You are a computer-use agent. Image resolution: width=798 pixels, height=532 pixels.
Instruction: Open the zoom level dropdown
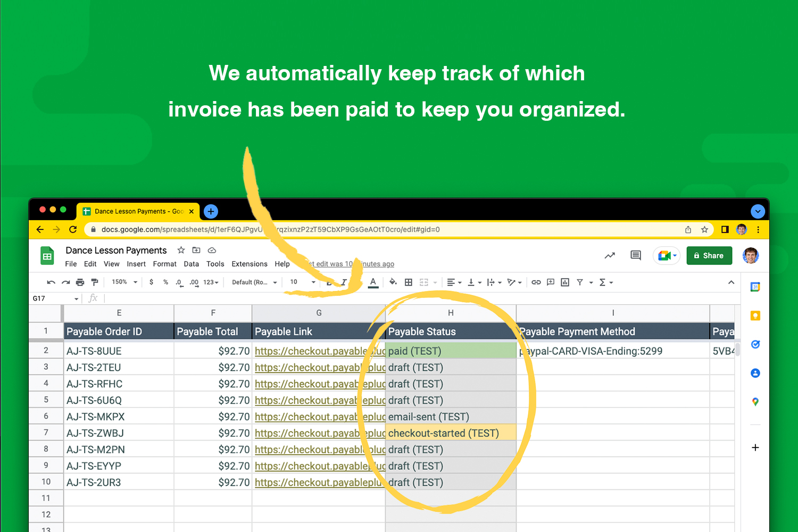pyautogui.click(x=123, y=282)
